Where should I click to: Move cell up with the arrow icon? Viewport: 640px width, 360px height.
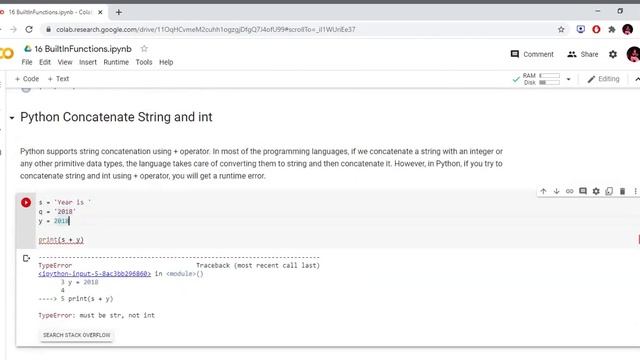(543, 191)
